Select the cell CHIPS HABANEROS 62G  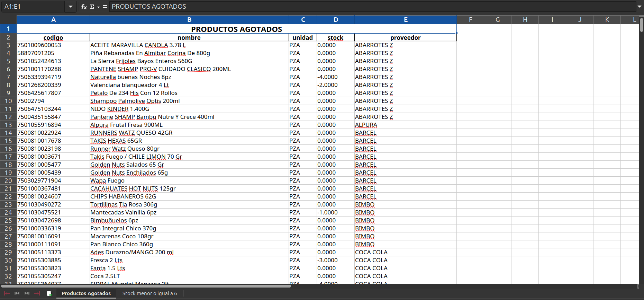(189, 196)
